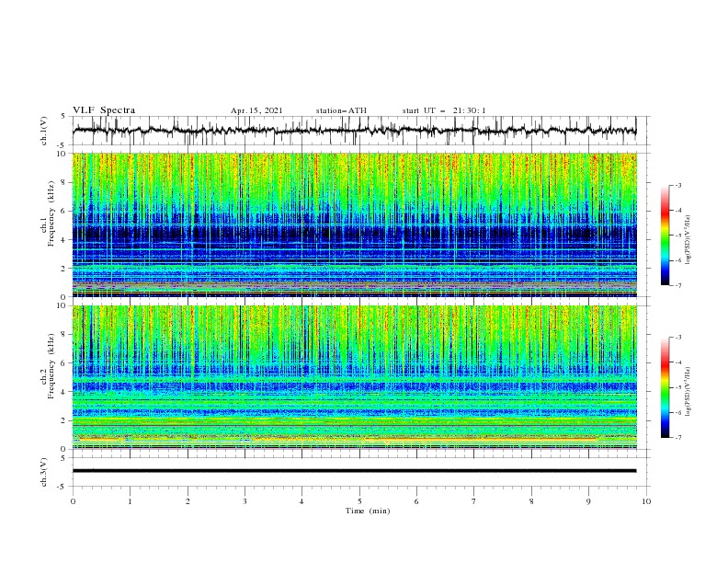Viewport: 728px width, 563px height.
Task: Click the "ch.3(V)" waveform axis label
Action: pyautogui.click(x=44, y=472)
